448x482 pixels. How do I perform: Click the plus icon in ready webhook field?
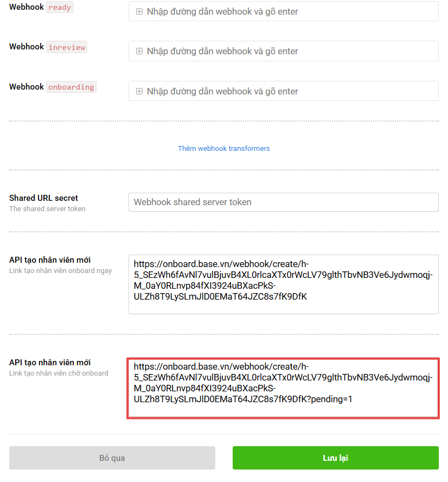139,11
